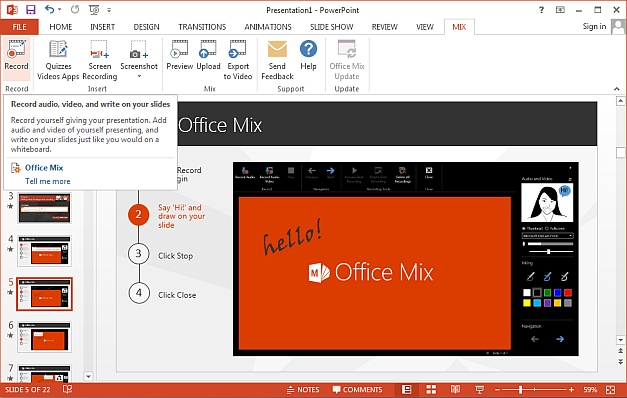This screenshot has height=398, width=627.
Task: Start Slide Show from status bar
Action: tap(479, 389)
